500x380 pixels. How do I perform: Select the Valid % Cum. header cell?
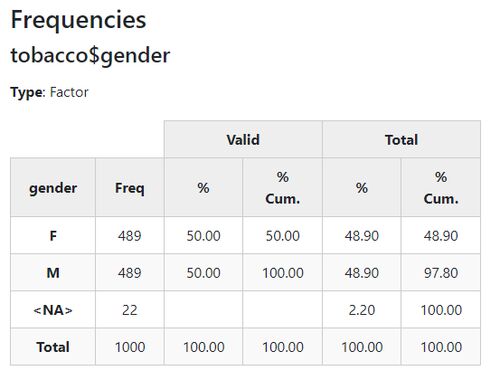pyautogui.click(x=283, y=187)
